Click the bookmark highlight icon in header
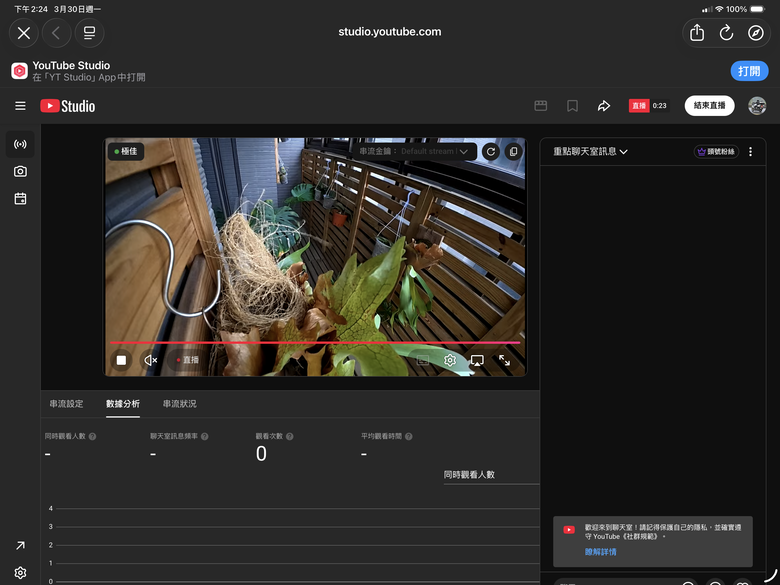 [573, 106]
